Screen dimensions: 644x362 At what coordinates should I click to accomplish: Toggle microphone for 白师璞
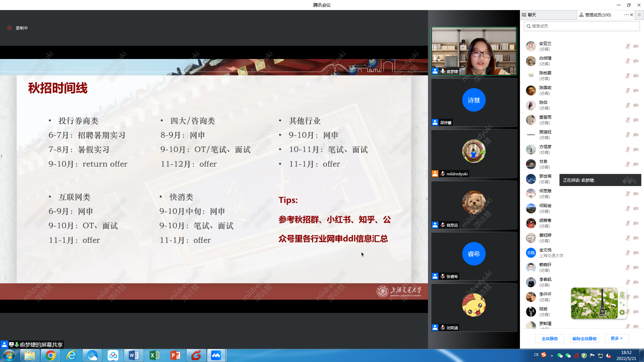[628, 61]
